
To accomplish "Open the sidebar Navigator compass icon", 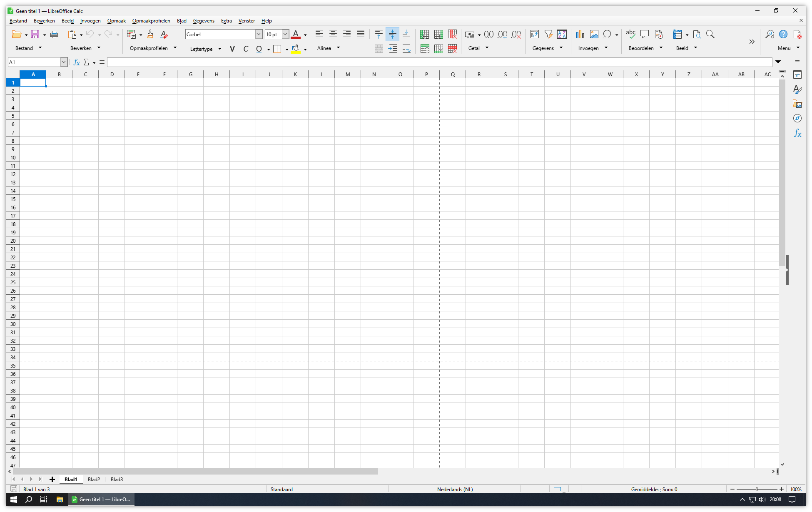I will pos(797,119).
